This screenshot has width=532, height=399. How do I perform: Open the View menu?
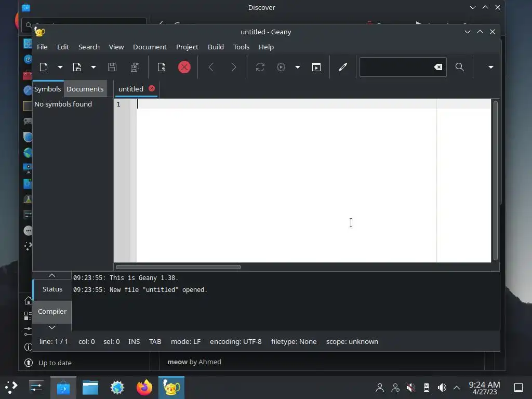(x=116, y=47)
